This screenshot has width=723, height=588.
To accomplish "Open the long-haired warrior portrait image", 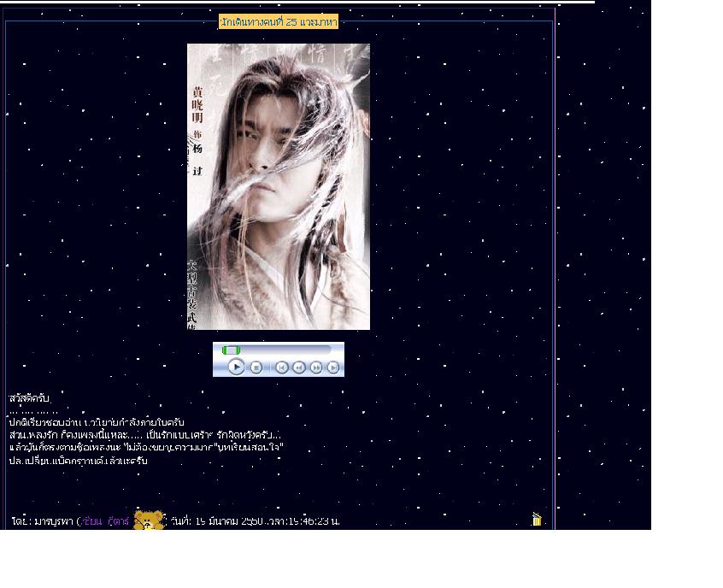I will pyautogui.click(x=279, y=187).
